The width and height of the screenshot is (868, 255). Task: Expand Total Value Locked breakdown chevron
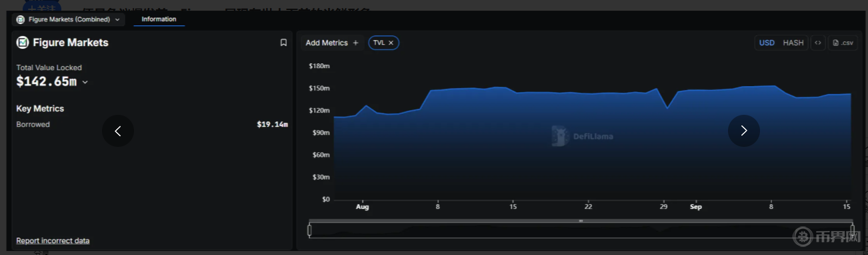[85, 83]
